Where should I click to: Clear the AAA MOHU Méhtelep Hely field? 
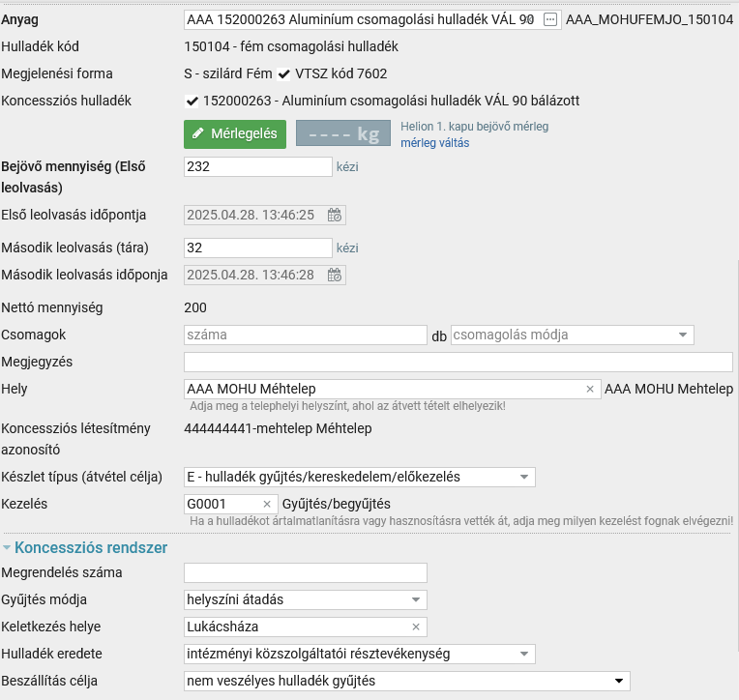[x=590, y=389]
